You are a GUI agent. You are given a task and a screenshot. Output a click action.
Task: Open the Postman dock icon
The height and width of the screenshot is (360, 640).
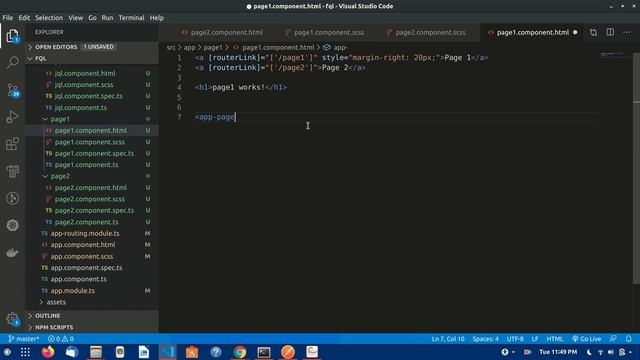point(288,352)
